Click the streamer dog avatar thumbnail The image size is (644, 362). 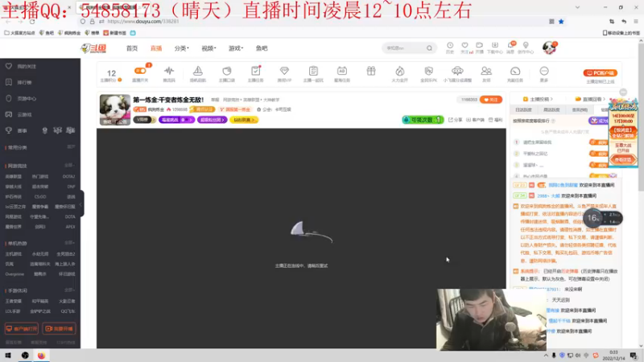point(115,109)
